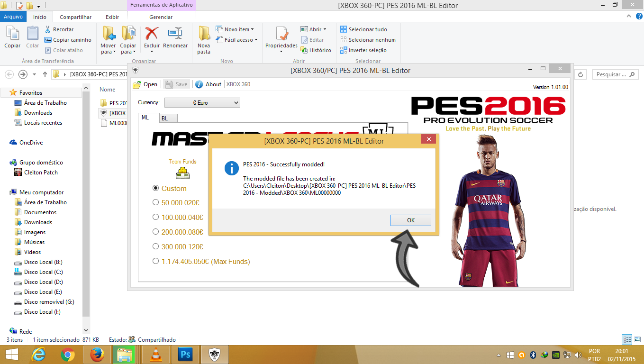Choose 100.000.040€ funds option

155,217
